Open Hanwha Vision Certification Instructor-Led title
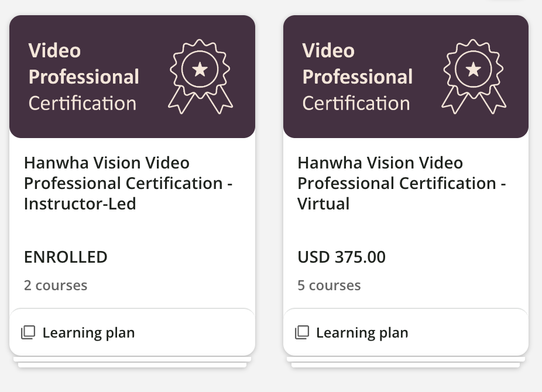Viewport: 542px width, 392px height. coord(128,183)
